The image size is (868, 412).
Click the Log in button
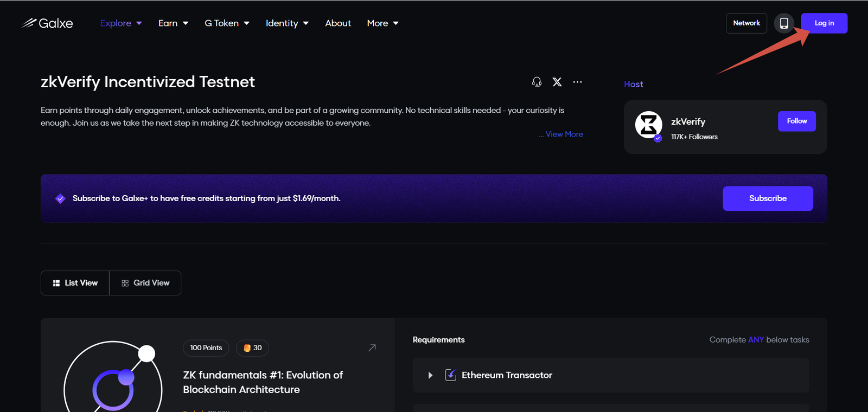[824, 23]
